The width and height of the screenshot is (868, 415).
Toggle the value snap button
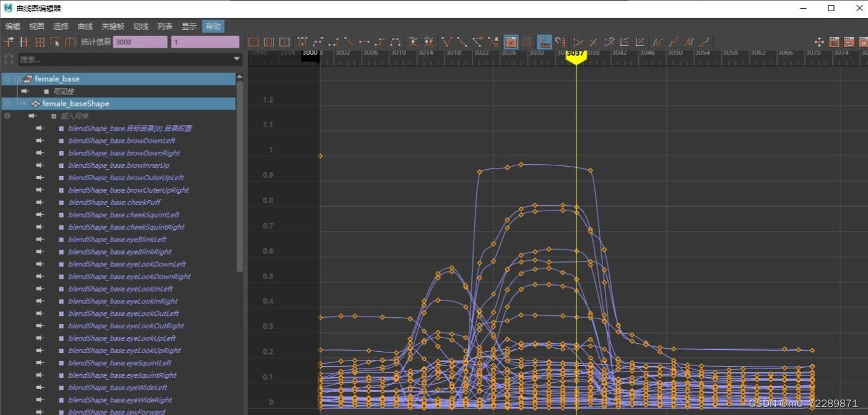tap(560, 41)
